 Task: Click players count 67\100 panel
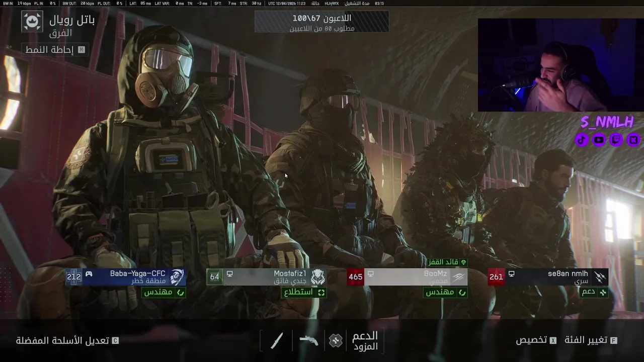coord(321,22)
